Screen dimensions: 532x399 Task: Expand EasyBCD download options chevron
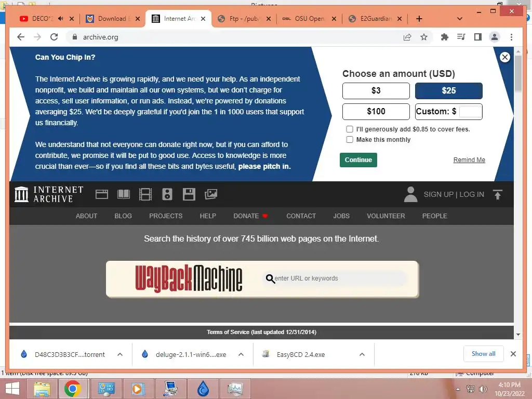[x=362, y=354]
